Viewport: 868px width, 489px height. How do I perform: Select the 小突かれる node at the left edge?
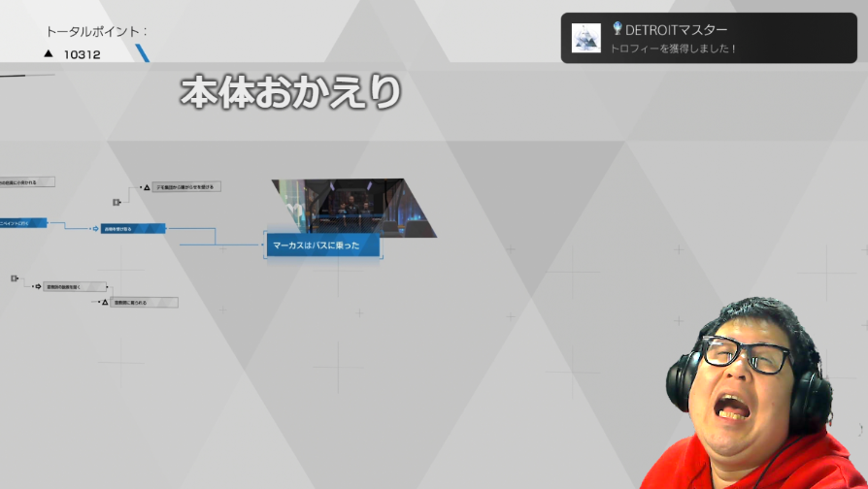[27, 182]
